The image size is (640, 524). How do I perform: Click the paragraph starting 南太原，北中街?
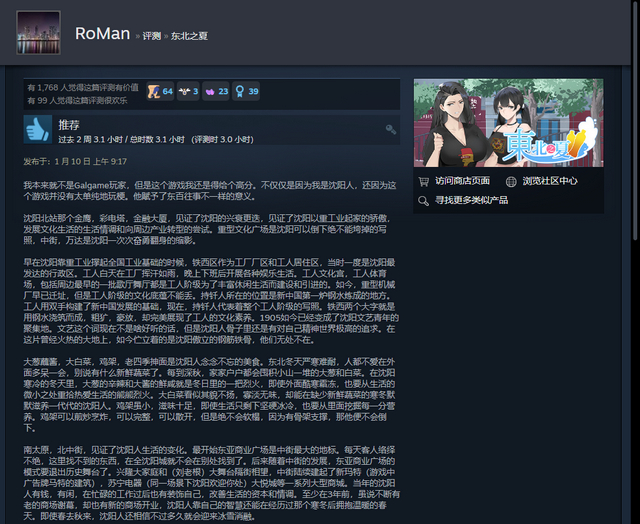211,483
